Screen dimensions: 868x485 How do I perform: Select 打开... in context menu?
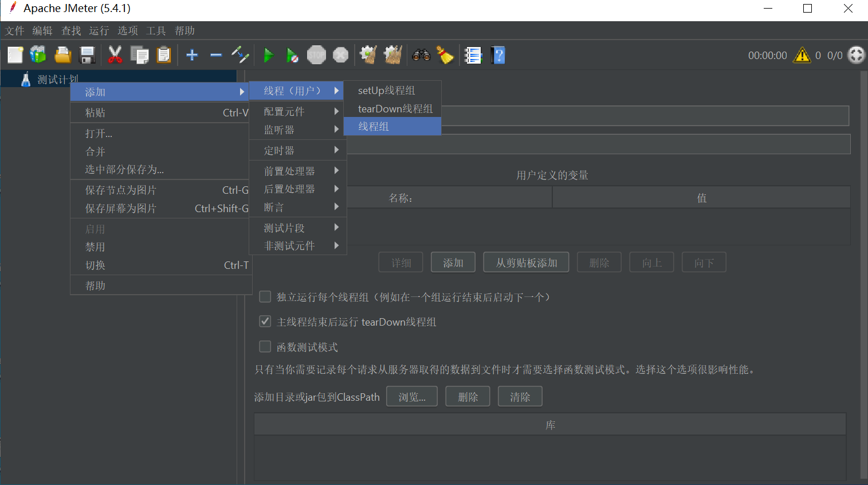(x=160, y=133)
